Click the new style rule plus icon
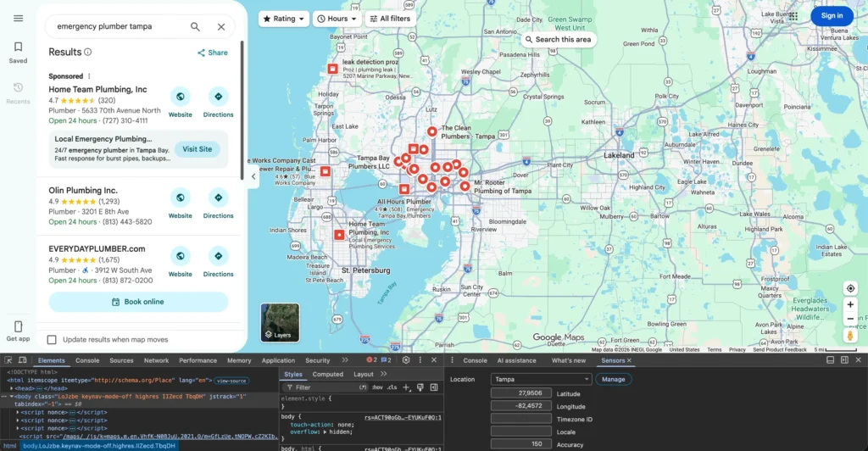This screenshot has height=451, width=868. click(406, 387)
